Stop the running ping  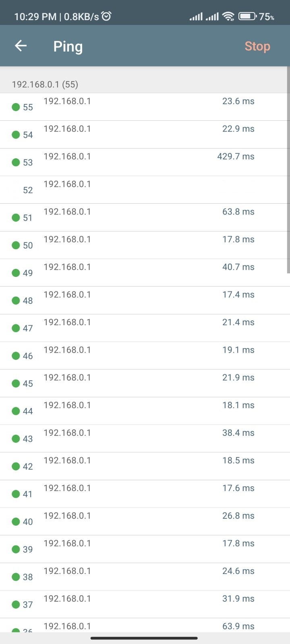coord(257,46)
